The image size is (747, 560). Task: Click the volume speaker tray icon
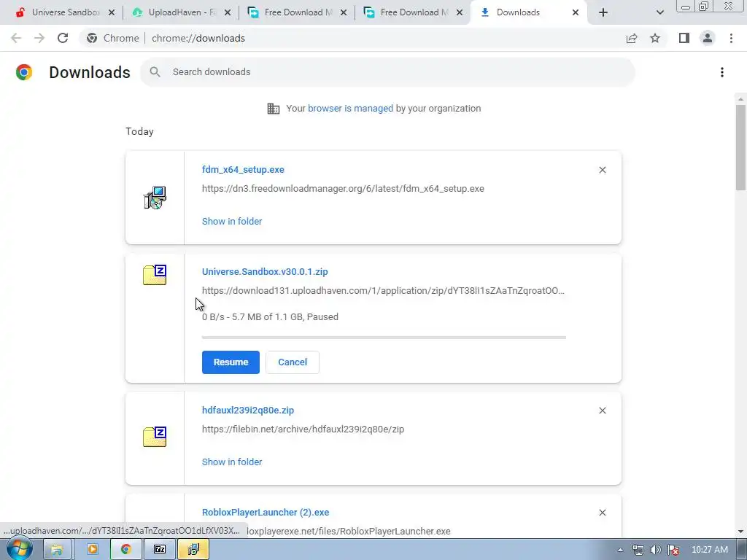pos(656,550)
